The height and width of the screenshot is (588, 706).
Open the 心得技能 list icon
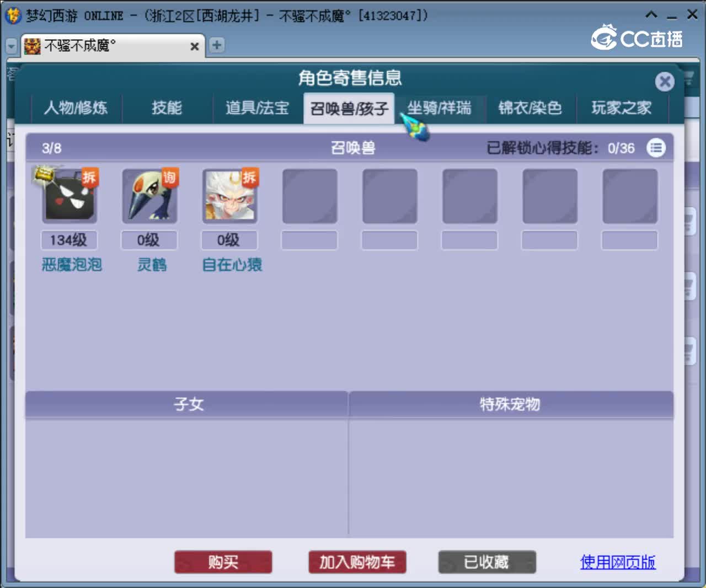point(656,148)
